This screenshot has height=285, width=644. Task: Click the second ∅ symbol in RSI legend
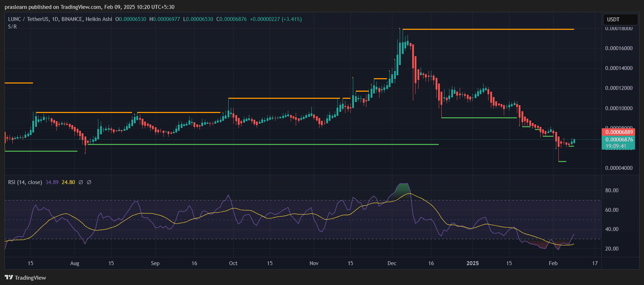(x=89, y=182)
